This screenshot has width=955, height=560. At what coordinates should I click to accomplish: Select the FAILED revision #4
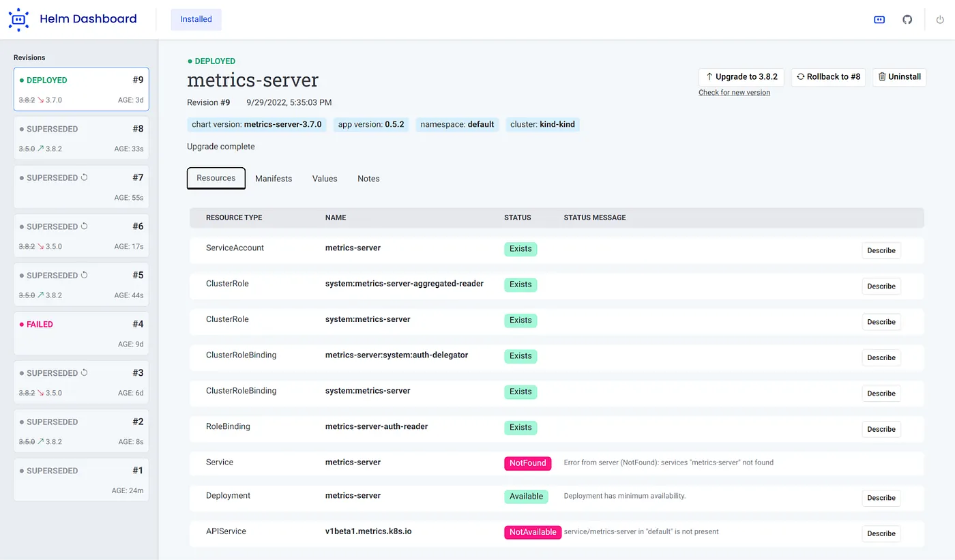(x=81, y=334)
